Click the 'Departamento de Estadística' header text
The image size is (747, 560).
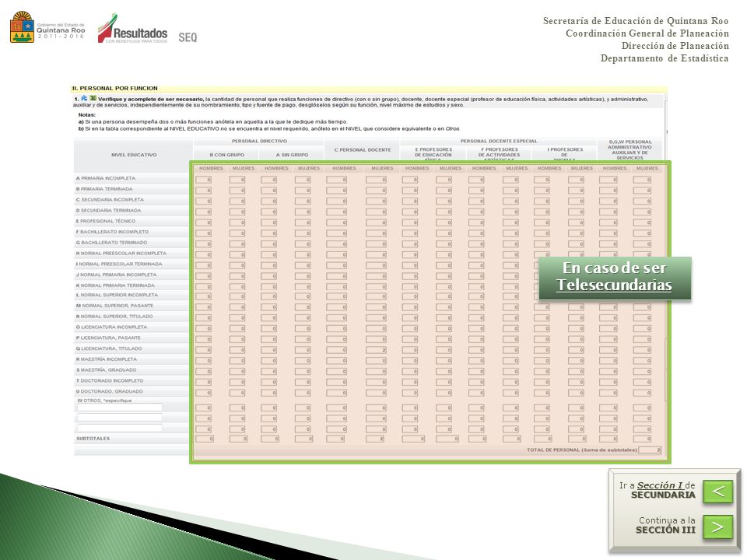[x=664, y=58]
